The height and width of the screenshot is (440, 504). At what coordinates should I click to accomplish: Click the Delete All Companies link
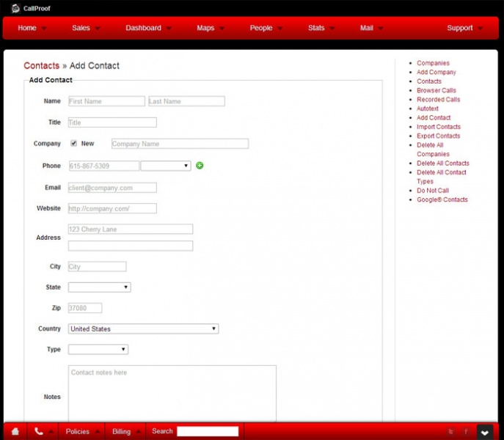point(433,150)
